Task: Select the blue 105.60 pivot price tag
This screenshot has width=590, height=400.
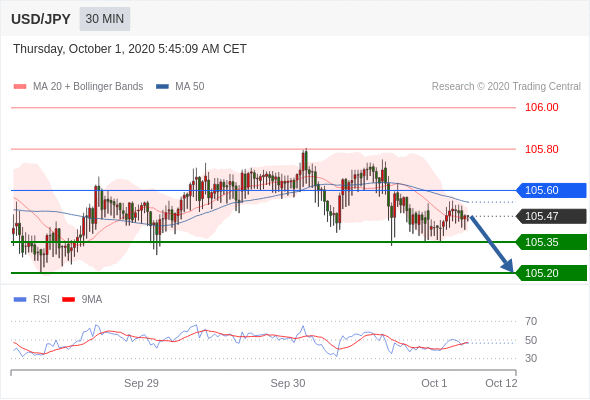Action: point(551,190)
